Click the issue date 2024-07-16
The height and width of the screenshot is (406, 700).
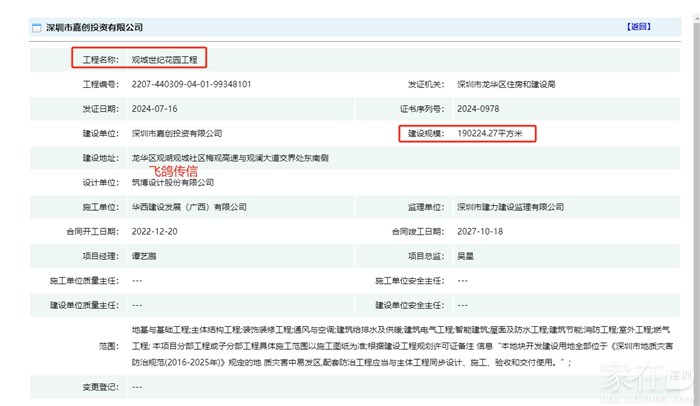(153, 109)
